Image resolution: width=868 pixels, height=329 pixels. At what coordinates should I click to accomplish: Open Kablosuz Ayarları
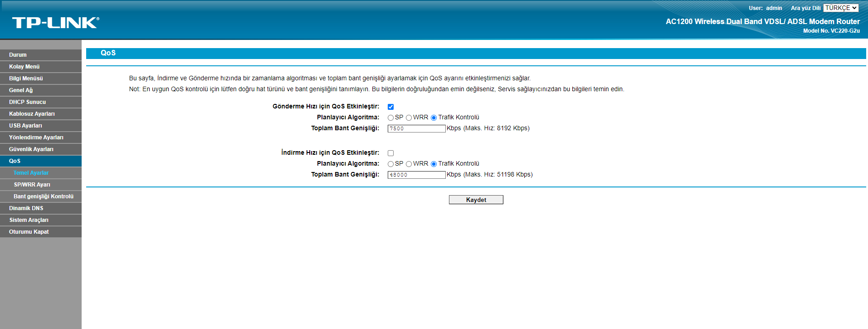tap(41, 114)
